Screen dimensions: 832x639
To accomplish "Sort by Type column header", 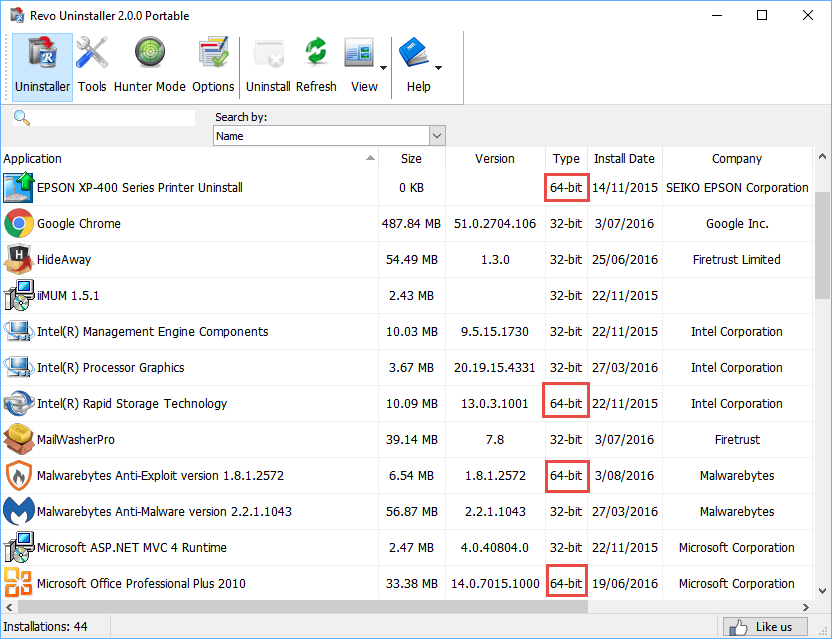I will [x=566, y=159].
